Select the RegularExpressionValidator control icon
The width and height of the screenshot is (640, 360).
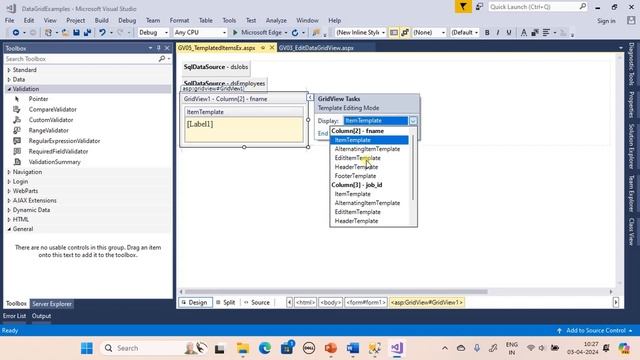17,141
